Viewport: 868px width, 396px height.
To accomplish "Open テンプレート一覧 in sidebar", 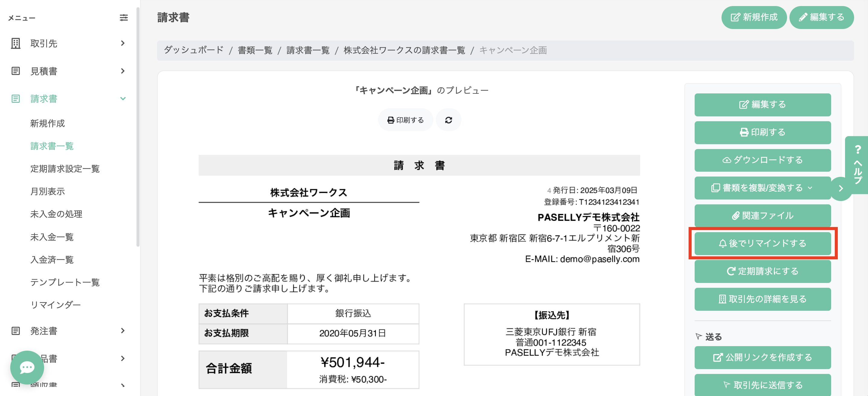I will (65, 282).
